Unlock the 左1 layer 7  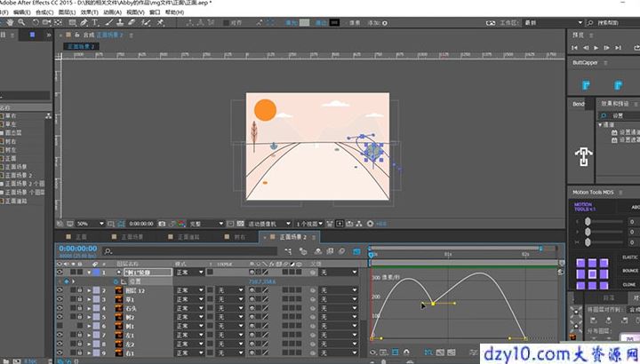[80, 335]
